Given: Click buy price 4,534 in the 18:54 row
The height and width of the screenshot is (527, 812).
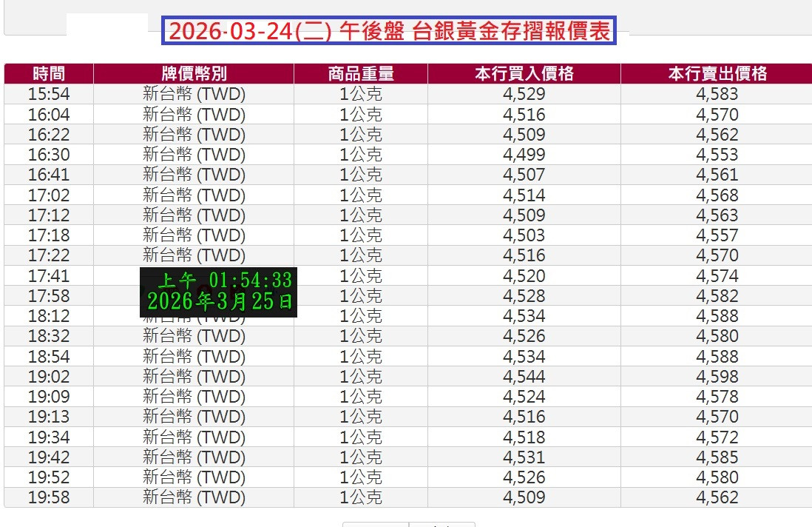Looking at the screenshot, I should click(524, 357).
